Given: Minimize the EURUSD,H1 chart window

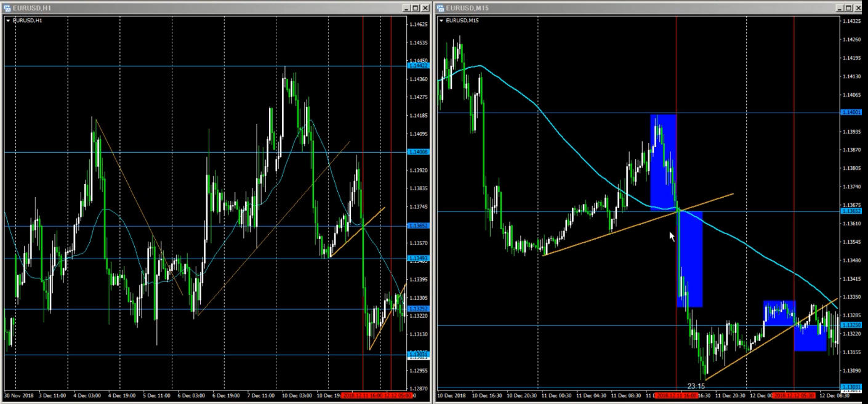Looking at the screenshot, I should (x=406, y=8).
